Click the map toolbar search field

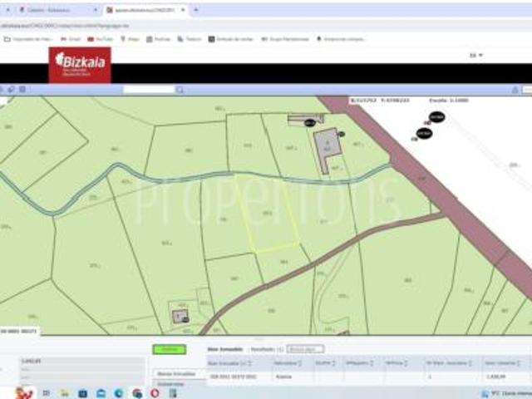click(149, 90)
